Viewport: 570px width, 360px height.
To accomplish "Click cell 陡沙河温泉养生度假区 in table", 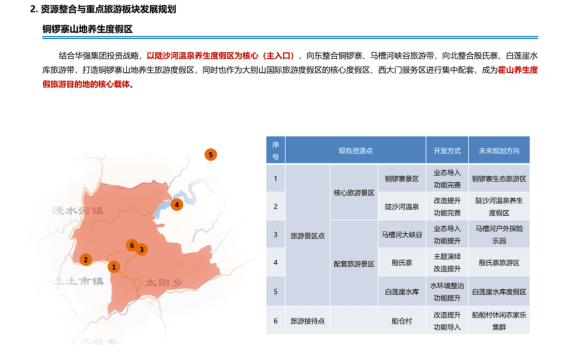I will (499, 207).
